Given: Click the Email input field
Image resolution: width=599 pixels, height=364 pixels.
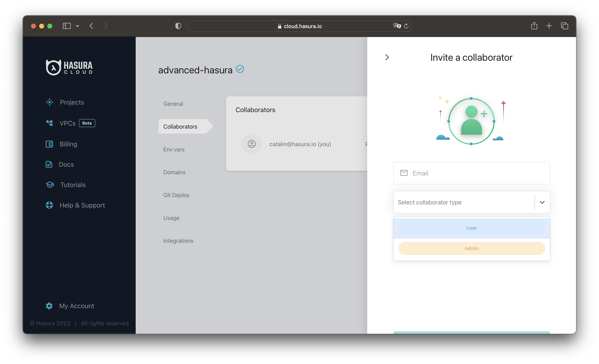Looking at the screenshot, I should (x=471, y=173).
